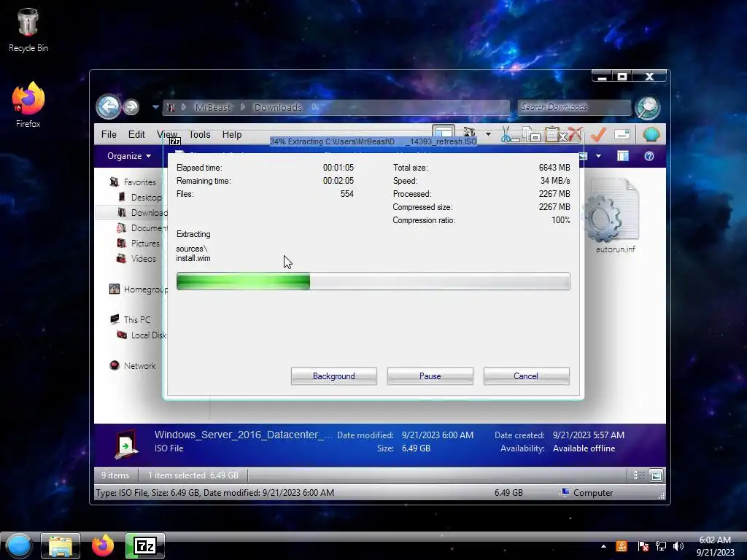
Task: Click the envelope mail toolbar icon
Action: [x=622, y=135]
